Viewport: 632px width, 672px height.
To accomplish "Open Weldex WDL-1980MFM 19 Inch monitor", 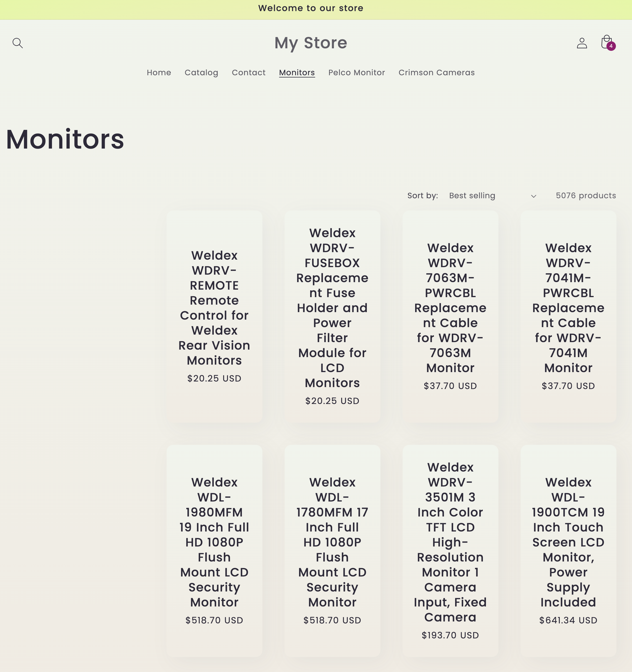I will 214,542.
